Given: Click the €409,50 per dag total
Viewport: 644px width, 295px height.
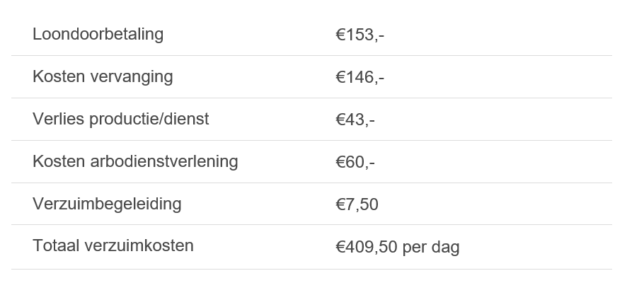Looking at the screenshot, I should point(398,248).
